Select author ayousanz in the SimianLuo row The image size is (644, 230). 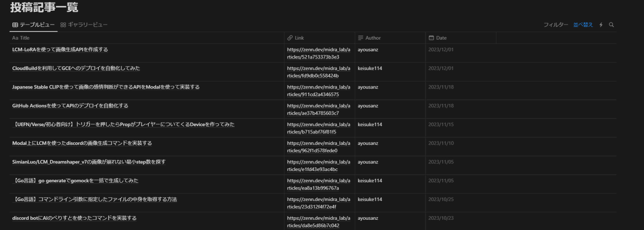click(368, 162)
